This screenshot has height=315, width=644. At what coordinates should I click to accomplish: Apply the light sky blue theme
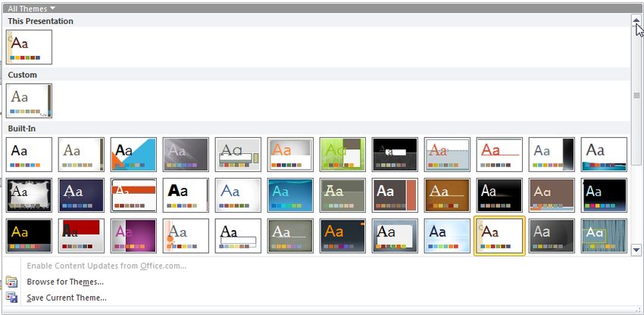click(447, 235)
